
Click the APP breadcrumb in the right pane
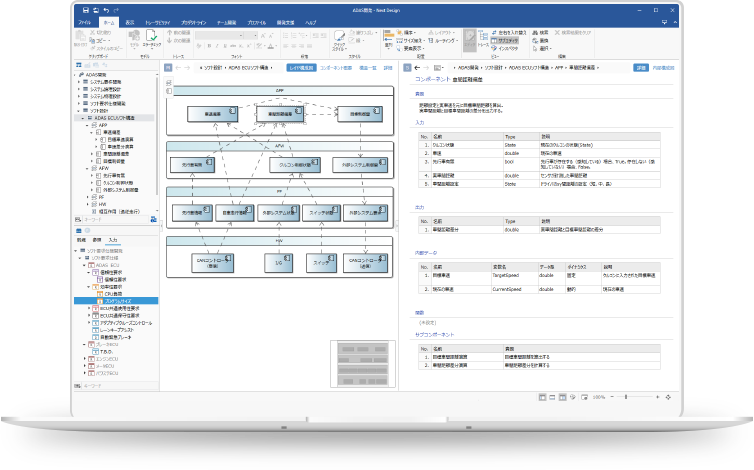pos(559,68)
